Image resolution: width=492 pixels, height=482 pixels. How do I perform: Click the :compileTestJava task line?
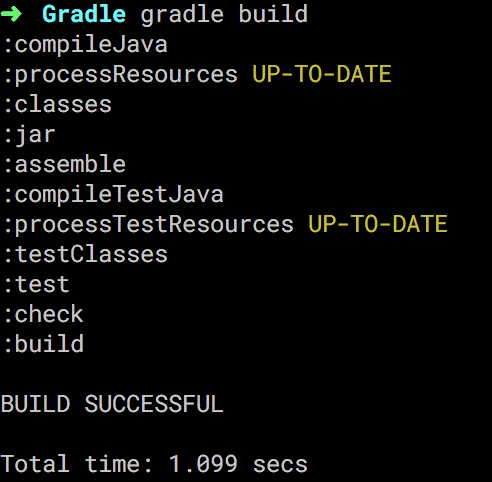pos(114,195)
